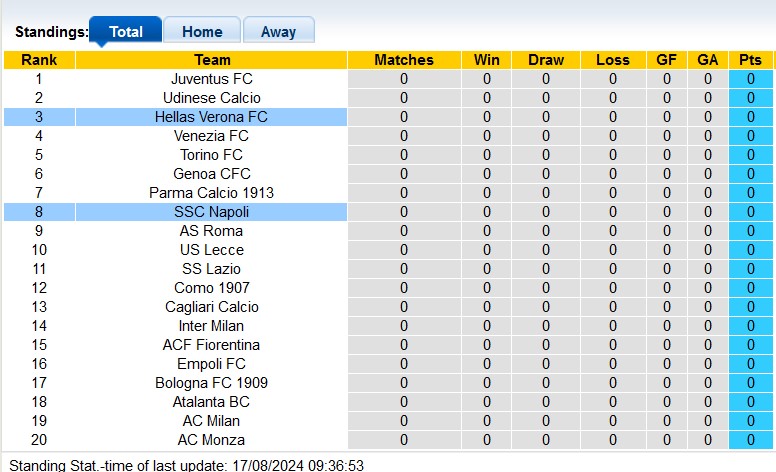Open the ACF Fiorentina team link
The height and width of the screenshot is (472, 776).
point(211,345)
